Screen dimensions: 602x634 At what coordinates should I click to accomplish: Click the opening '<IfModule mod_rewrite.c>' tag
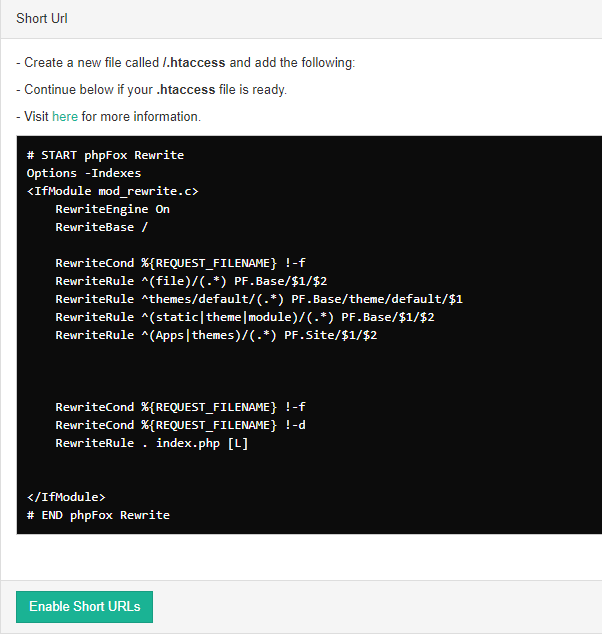coord(112,191)
